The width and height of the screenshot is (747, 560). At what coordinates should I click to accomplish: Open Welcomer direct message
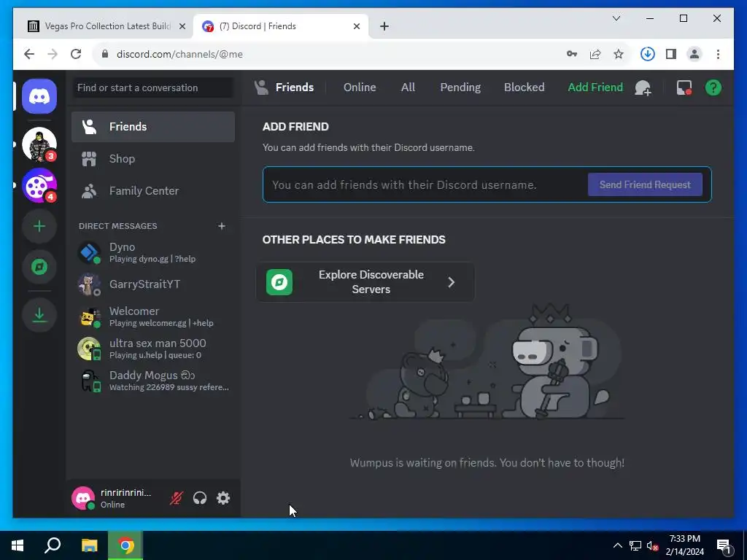pyautogui.click(x=153, y=316)
